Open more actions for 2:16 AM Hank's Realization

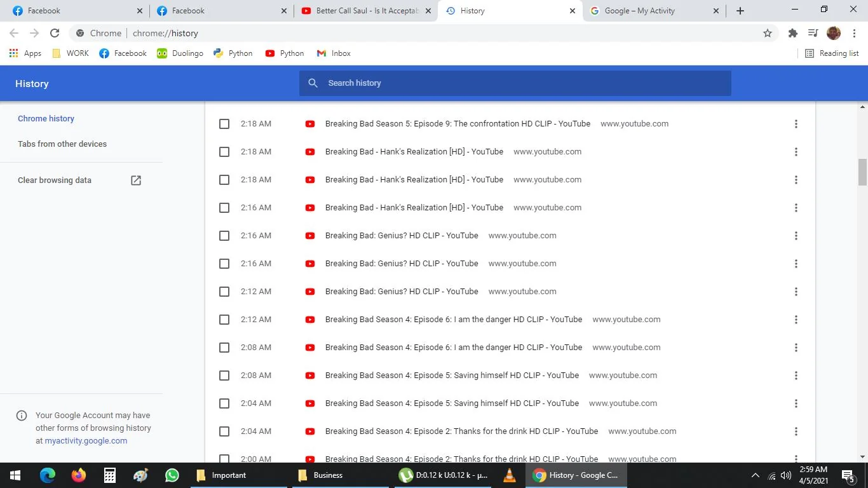tap(796, 208)
